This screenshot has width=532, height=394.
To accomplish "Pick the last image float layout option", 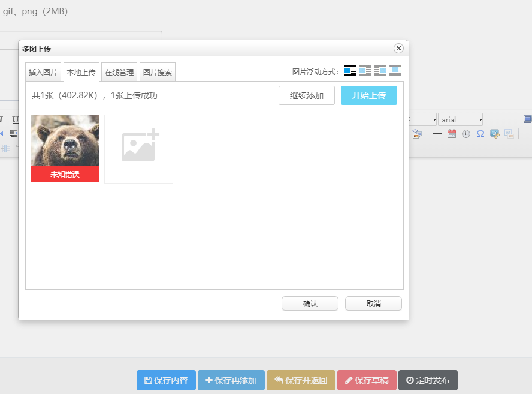I will [x=395, y=71].
